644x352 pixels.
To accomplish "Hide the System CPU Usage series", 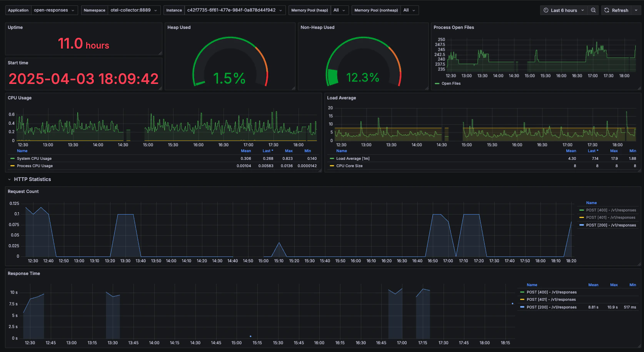I will (x=33, y=158).
